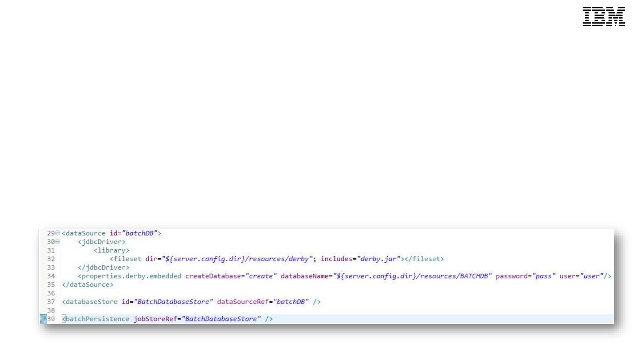Click the closing dataSource tag on line 35

[88, 285]
